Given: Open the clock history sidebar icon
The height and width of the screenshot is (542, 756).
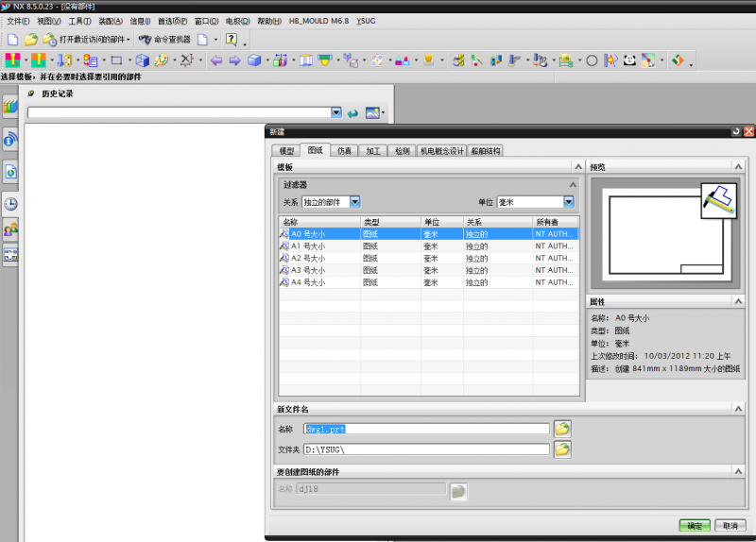Looking at the screenshot, I should click(x=10, y=204).
